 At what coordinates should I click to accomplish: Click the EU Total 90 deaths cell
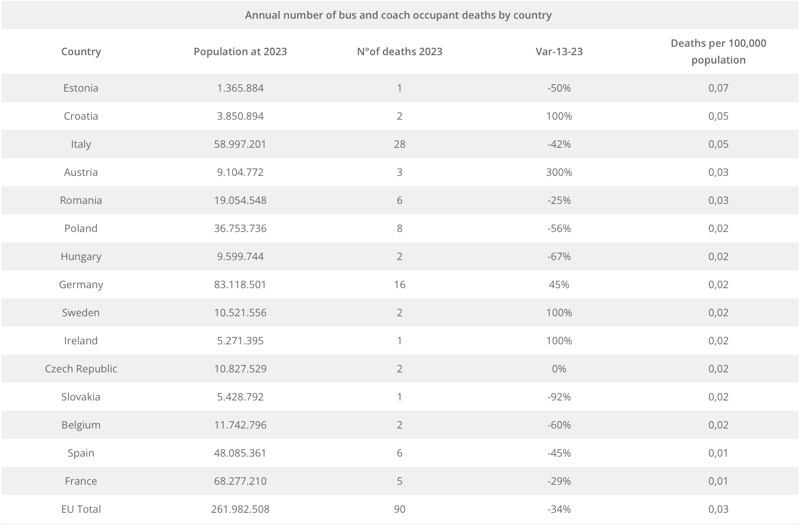point(400,509)
